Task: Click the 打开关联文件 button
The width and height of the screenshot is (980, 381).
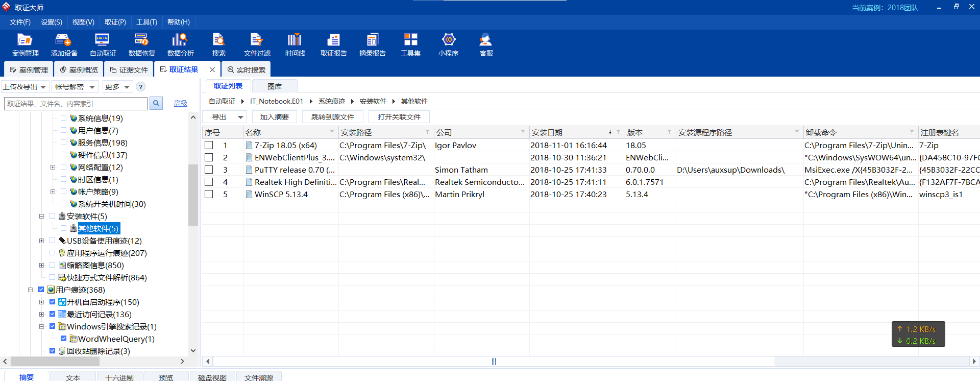Action: point(399,117)
